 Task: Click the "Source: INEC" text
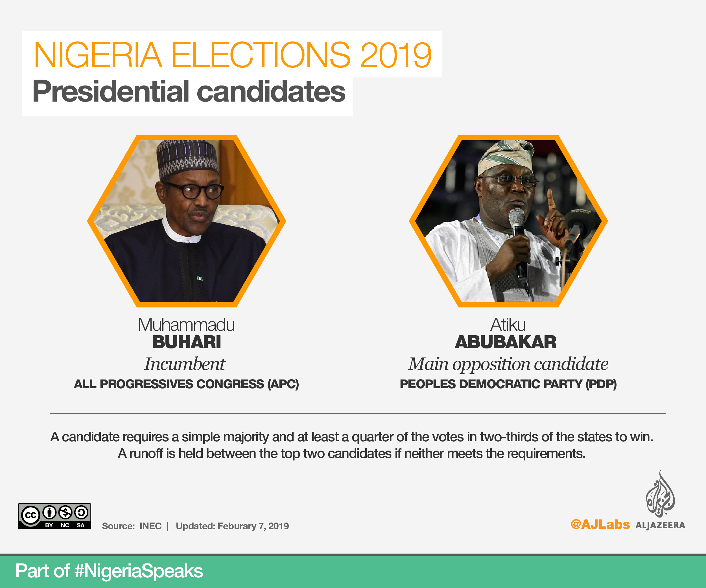point(132,526)
